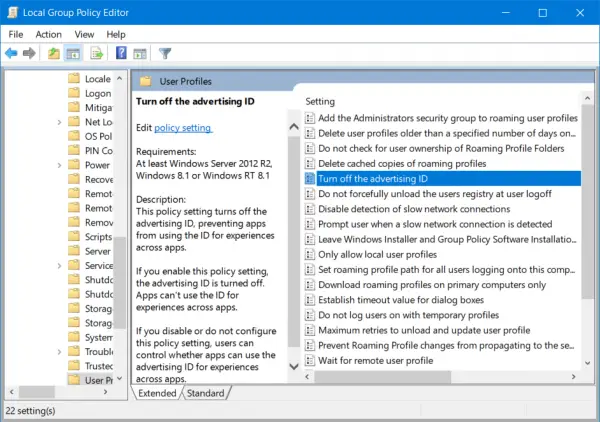Viewport: 600px width, 422px height.
Task: Click the folder icon beside Power
Action: (74, 165)
